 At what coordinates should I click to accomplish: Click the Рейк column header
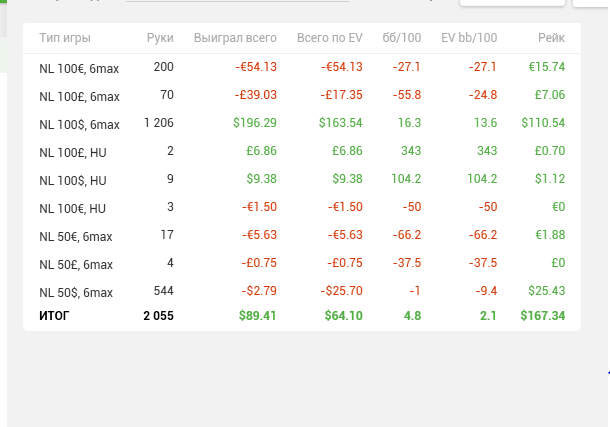coord(549,38)
